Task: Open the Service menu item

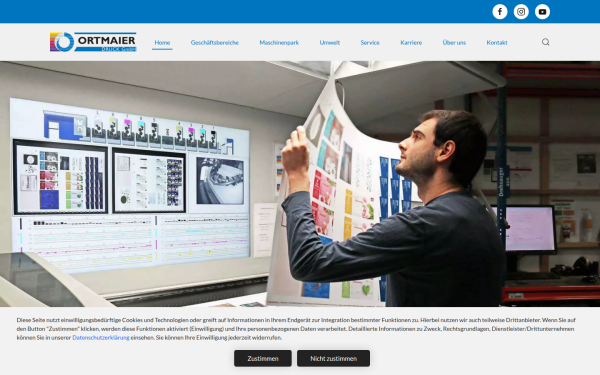Action: click(x=370, y=42)
